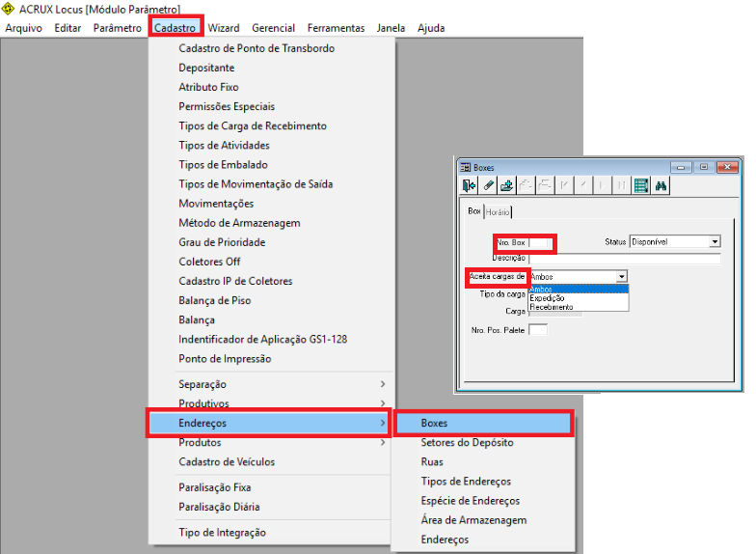
Task: Open the Ferramentas menu
Action: click(x=336, y=28)
